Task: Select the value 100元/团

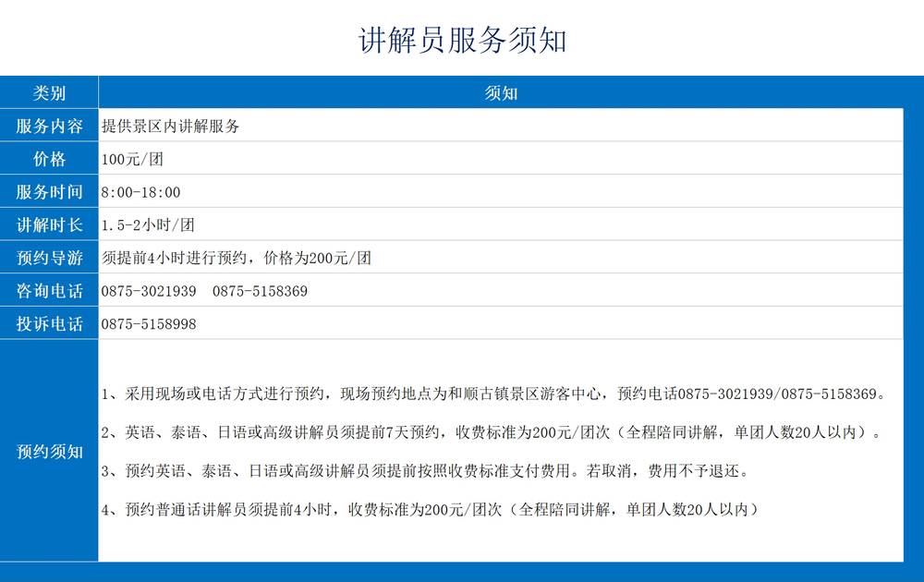Action: (x=132, y=159)
